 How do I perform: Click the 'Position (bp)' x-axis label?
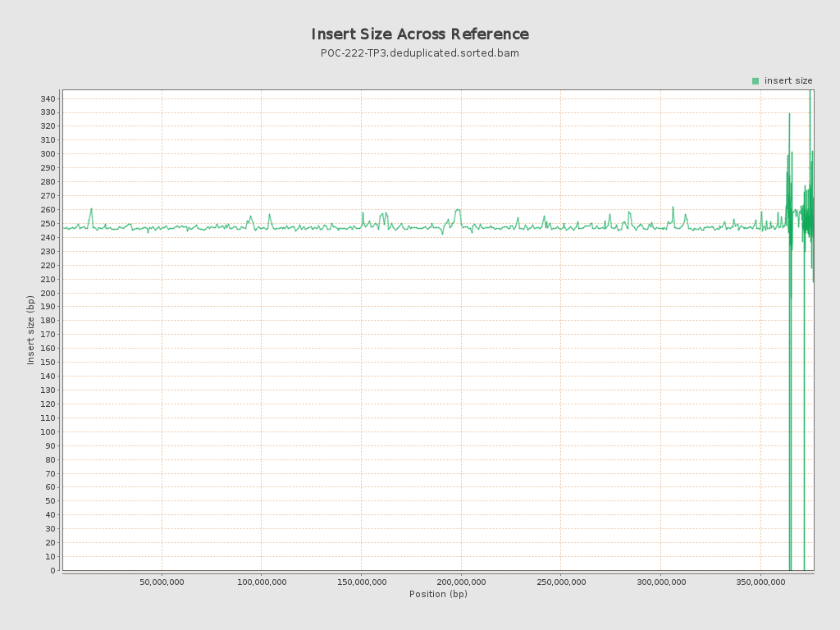438,594
